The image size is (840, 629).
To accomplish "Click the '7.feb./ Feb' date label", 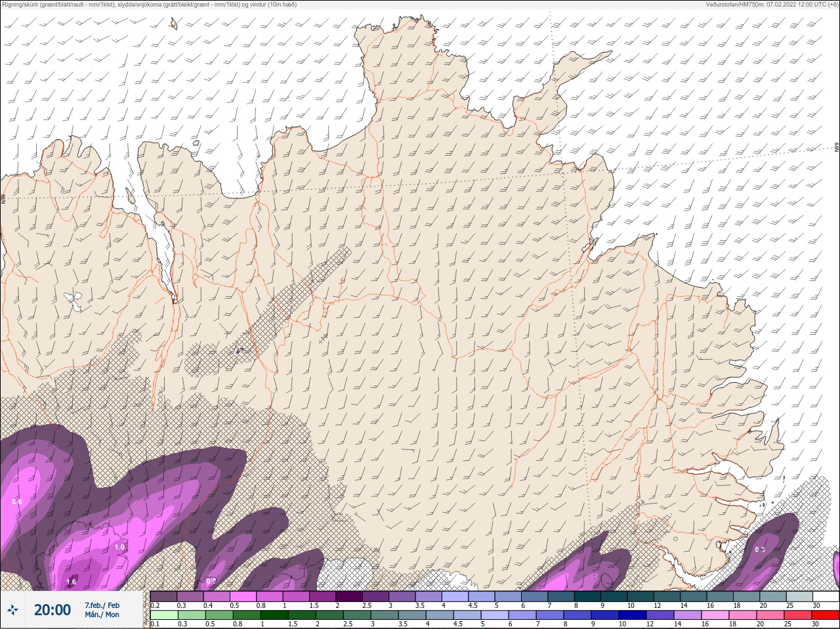I will [102, 605].
